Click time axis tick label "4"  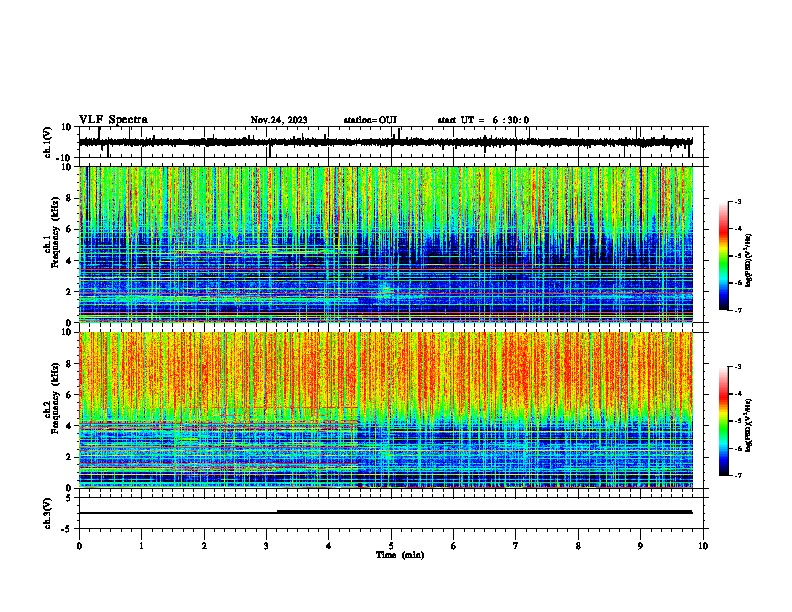[x=328, y=546]
